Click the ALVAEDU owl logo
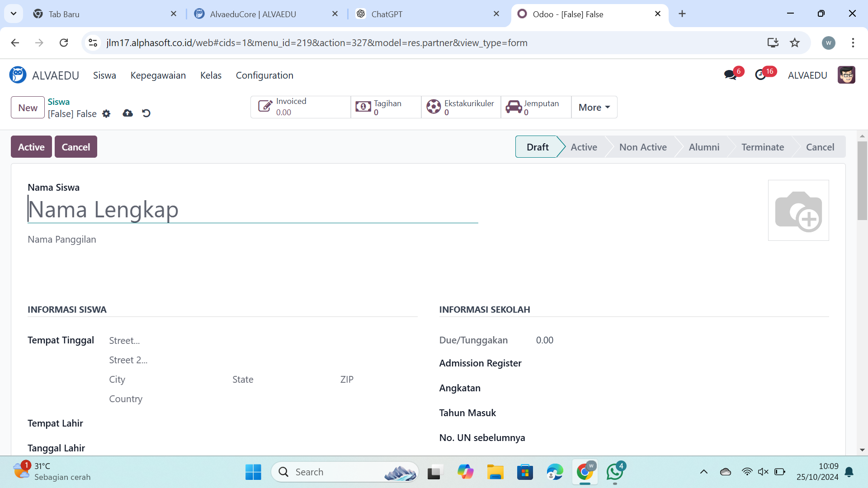The height and width of the screenshot is (488, 868). [x=18, y=75]
